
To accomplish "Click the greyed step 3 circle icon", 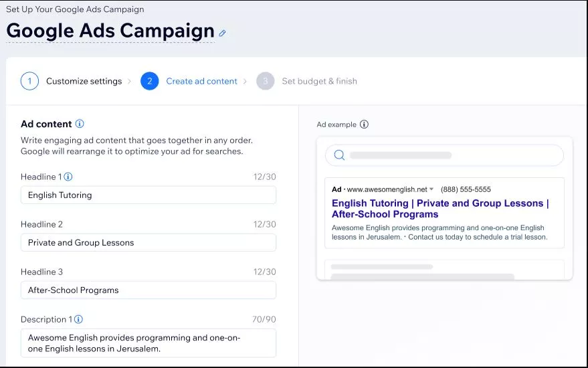I will (x=266, y=81).
